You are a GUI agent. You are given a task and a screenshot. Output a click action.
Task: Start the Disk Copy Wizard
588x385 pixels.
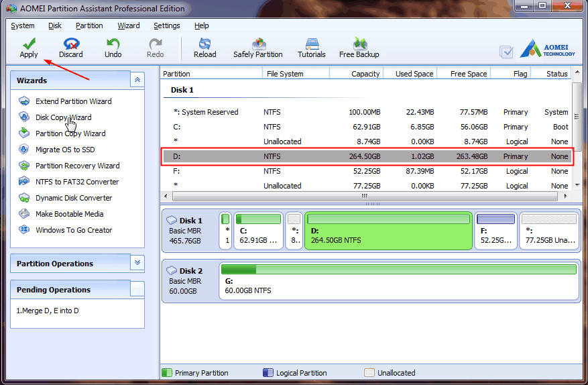point(64,117)
